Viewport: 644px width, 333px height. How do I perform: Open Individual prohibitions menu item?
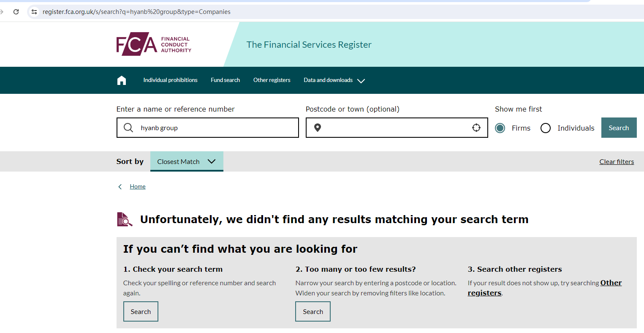[x=170, y=80]
